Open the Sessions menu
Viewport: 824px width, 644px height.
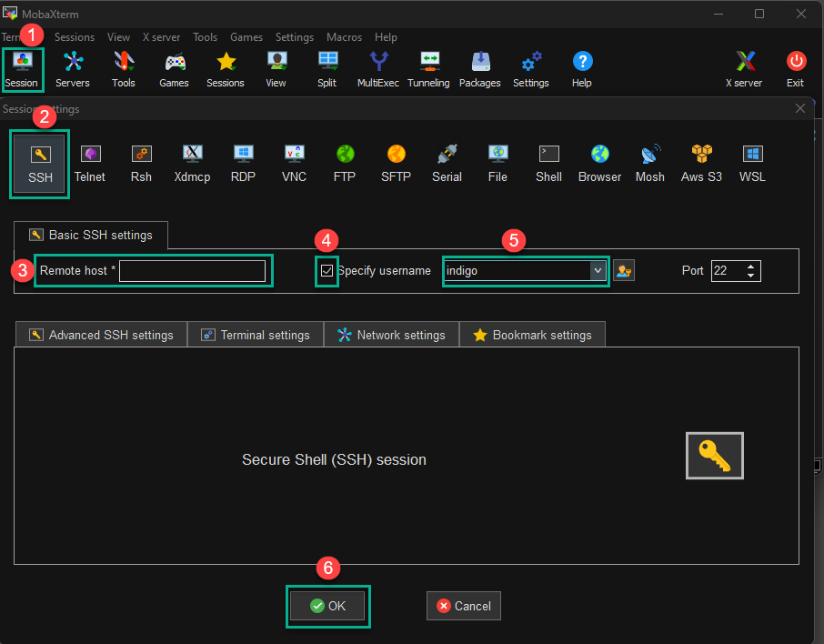pos(75,37)
